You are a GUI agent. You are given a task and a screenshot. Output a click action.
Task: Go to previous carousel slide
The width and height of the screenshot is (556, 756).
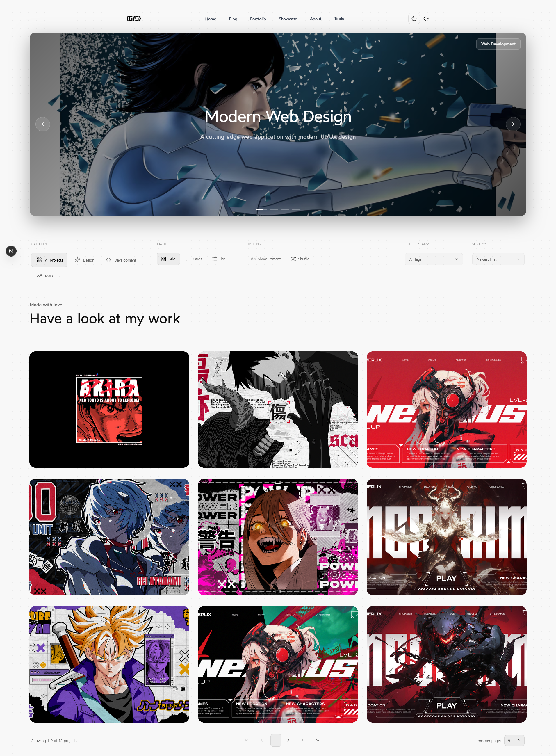43,124
